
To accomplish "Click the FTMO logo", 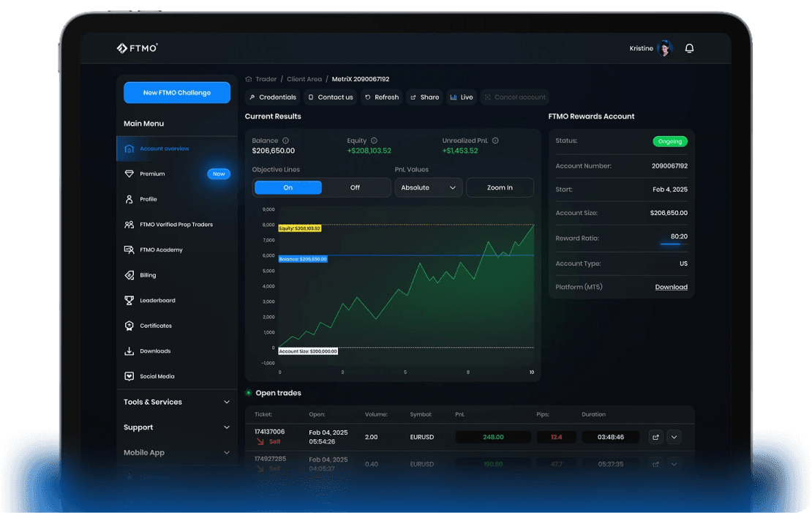I will click(x=138, y=48).
